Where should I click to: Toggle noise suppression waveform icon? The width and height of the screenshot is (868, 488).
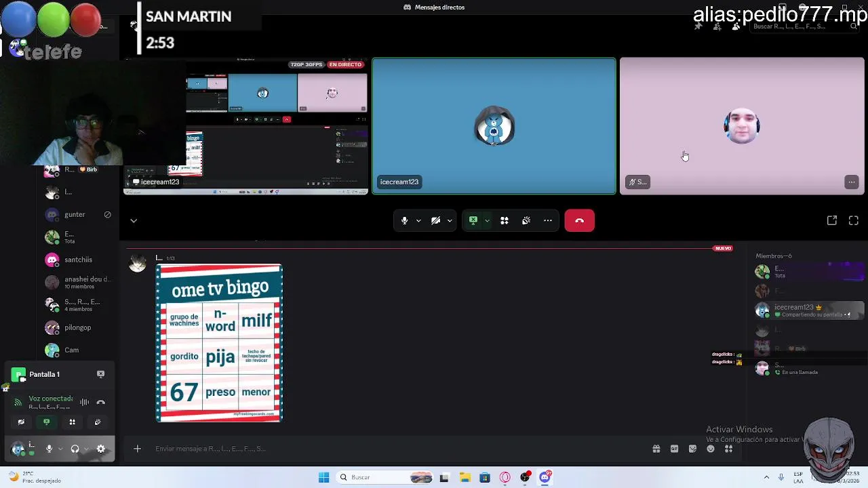[84, 402]
